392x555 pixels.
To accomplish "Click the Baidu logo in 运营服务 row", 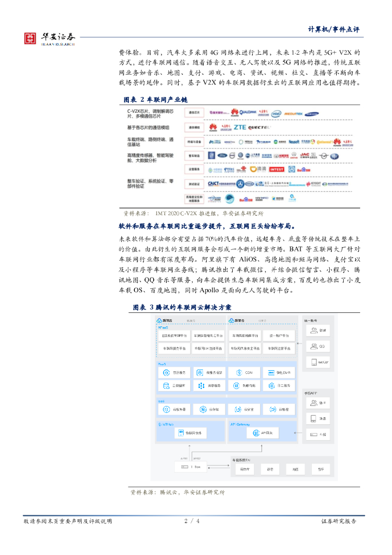I will point(304,170).
